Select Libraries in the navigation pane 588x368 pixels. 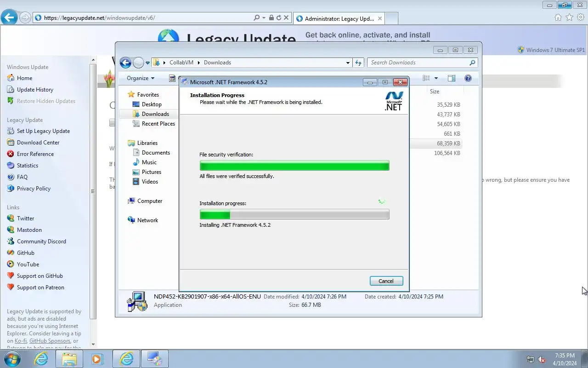click(x=147, y=143)
